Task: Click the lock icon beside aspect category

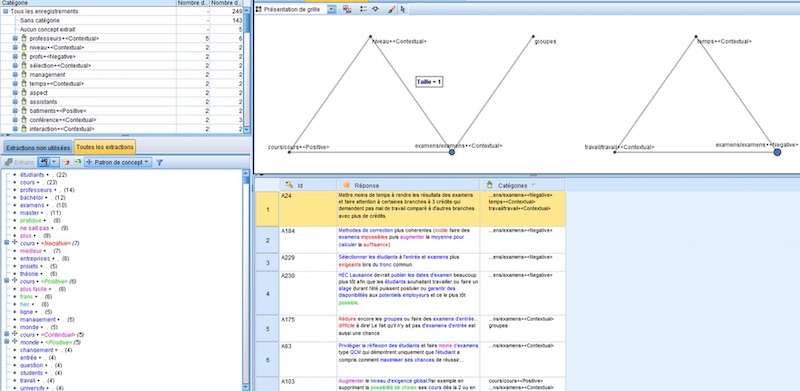Action: coord(23,92)
